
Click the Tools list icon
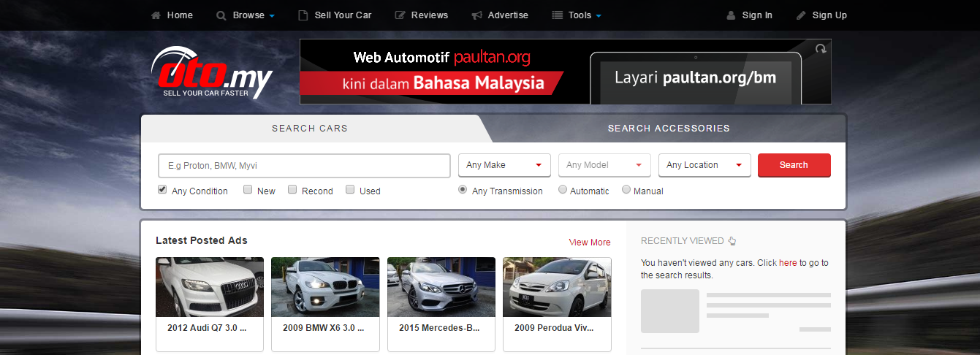[557, 15]
